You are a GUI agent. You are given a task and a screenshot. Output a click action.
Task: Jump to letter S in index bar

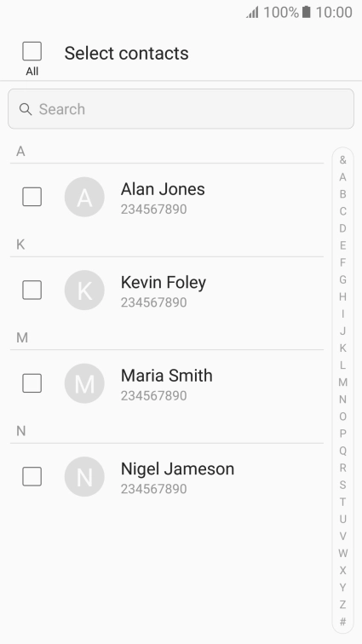coord(342,485)
